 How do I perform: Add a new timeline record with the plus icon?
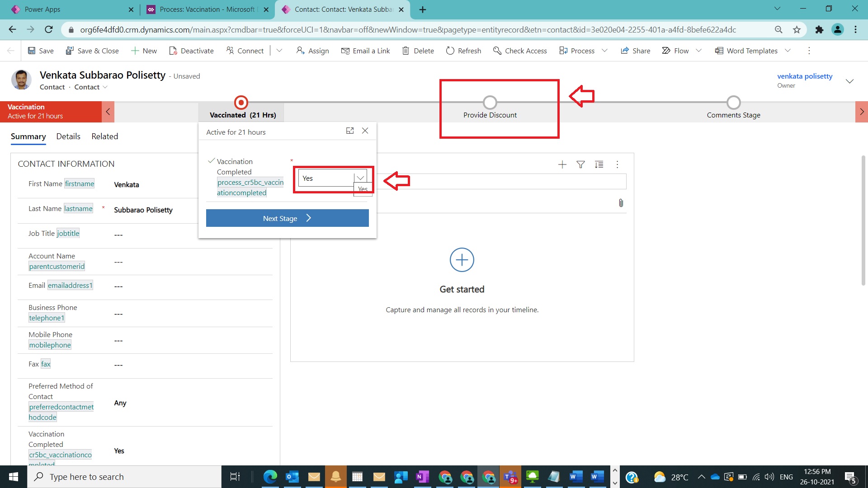pos(562,164)
